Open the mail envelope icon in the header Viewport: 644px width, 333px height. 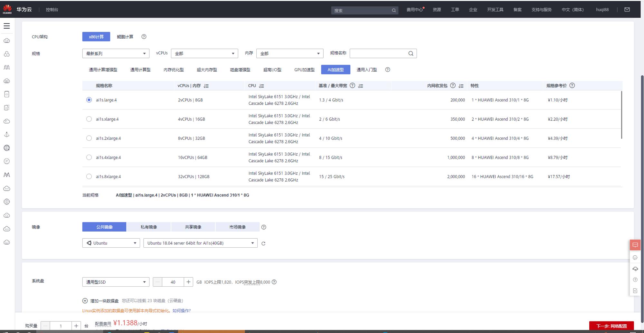click(x=627, y=9)
